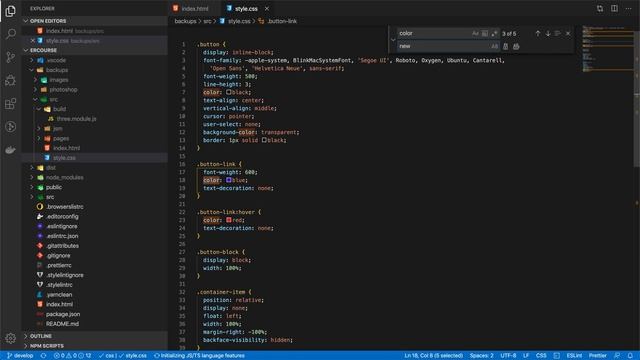Image resolution: width=640 pixels, height=360 pixels.
Task: Toggle Match Whole Word in find widget
Action: 484,33
